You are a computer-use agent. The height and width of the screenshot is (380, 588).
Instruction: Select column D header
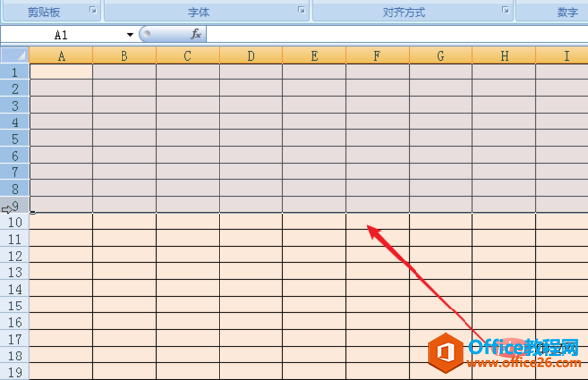[x=251, y=56]
